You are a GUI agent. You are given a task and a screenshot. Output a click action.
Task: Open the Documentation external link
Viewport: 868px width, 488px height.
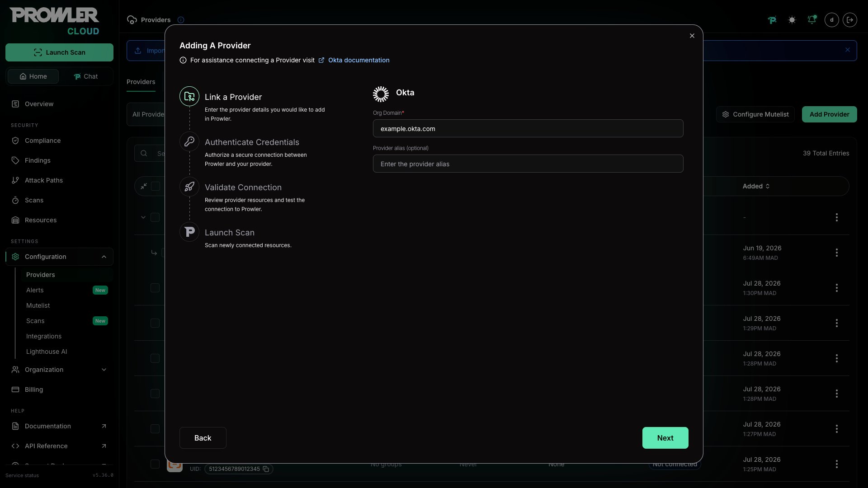point(59,426)
